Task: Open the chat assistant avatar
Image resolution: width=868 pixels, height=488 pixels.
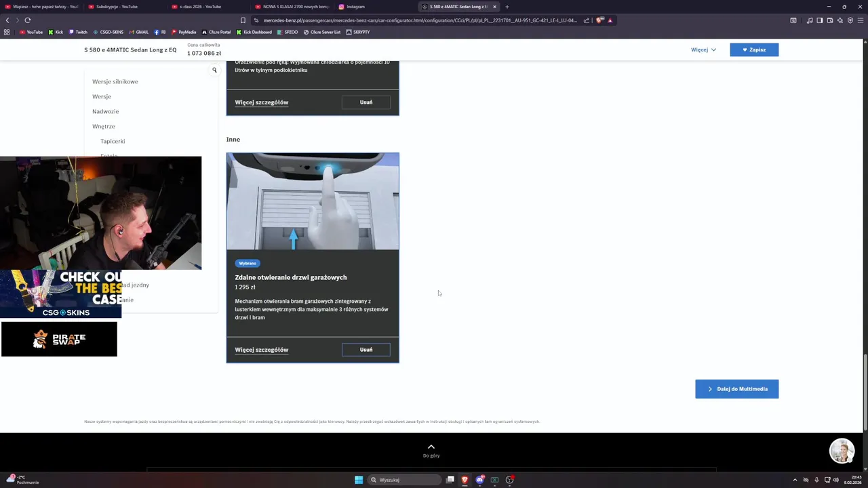Action: pyautogui.click(x=842, y=451)
